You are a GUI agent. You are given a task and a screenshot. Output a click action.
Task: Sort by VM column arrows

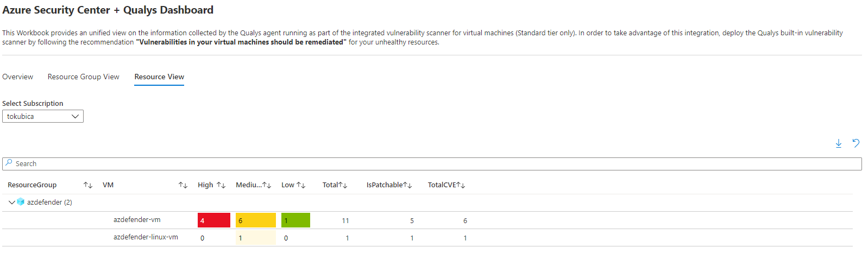tap(183, 185)
